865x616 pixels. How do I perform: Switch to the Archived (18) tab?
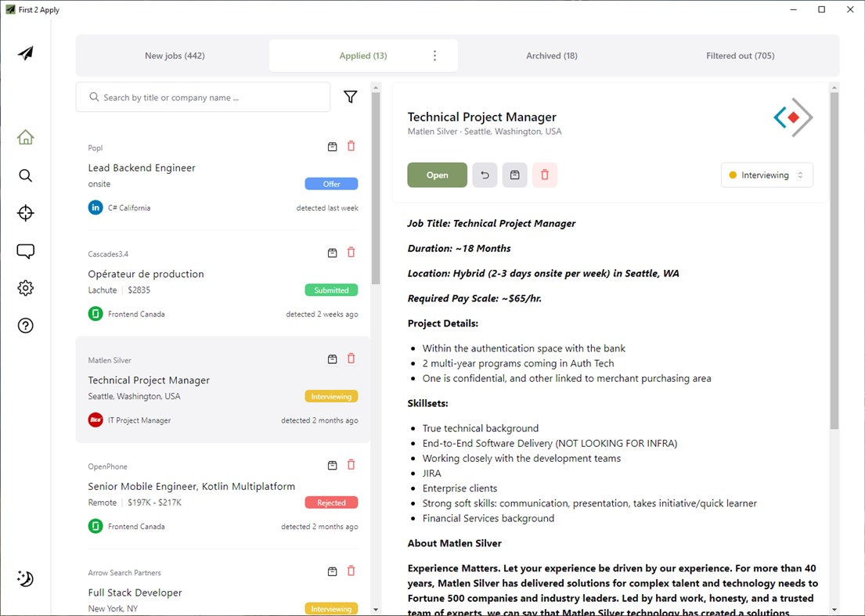click(x=552, y=56)
